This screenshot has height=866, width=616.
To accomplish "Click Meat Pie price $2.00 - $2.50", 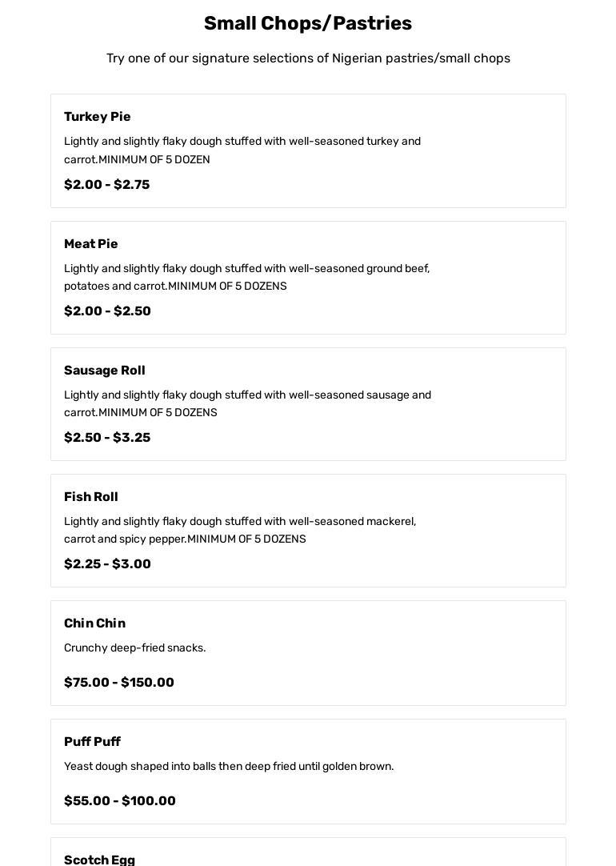I will [x=107, y=311].
